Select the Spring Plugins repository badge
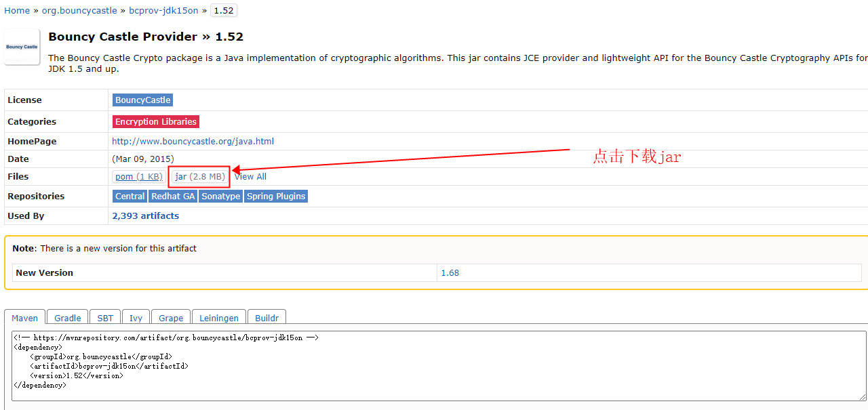The image size is (868, 410). (x=275, y=196)
